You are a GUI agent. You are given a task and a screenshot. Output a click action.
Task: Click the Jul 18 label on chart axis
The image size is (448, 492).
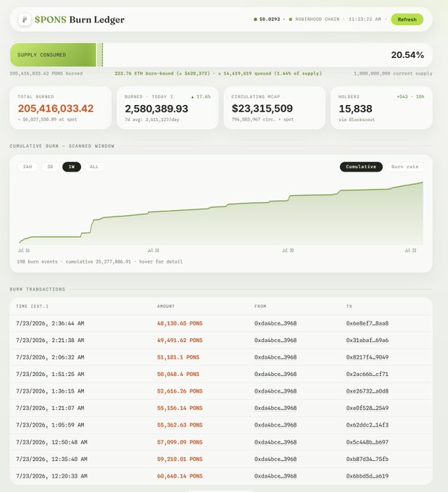point(153,251)
